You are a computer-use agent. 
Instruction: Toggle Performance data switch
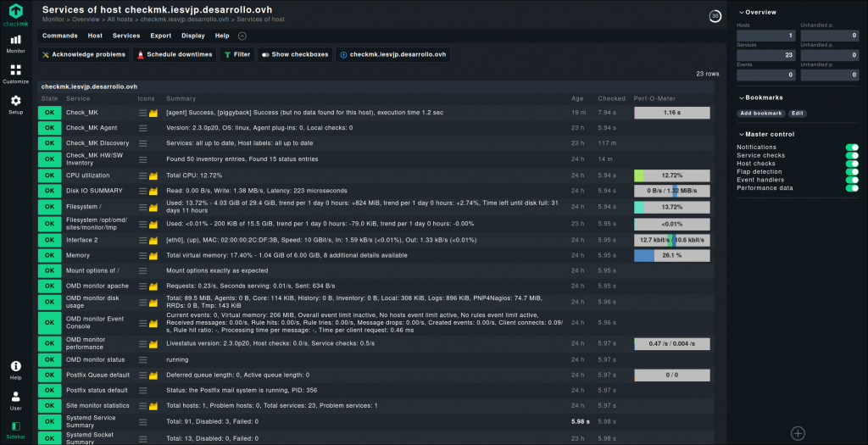852,188
